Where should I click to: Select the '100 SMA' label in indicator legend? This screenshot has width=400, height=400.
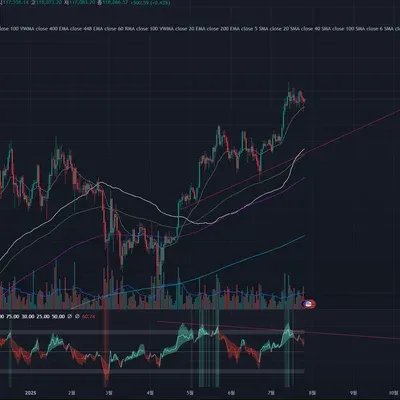[355, 29]
